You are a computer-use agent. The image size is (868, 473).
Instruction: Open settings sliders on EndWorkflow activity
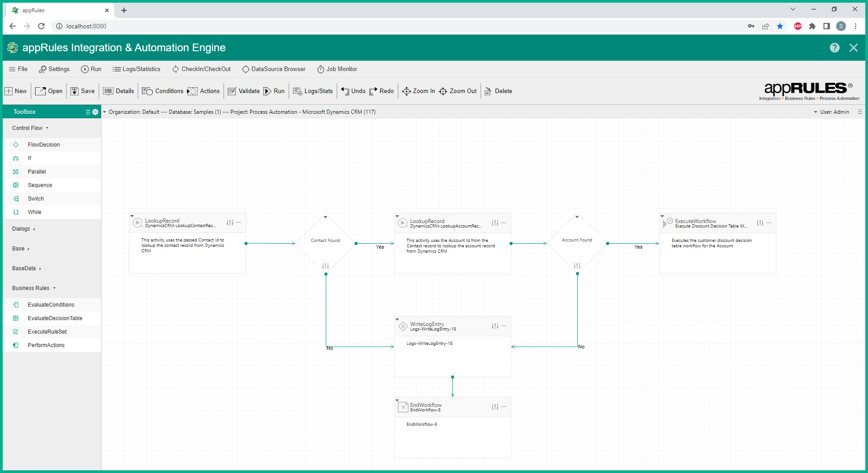click(x=495, y=407)
